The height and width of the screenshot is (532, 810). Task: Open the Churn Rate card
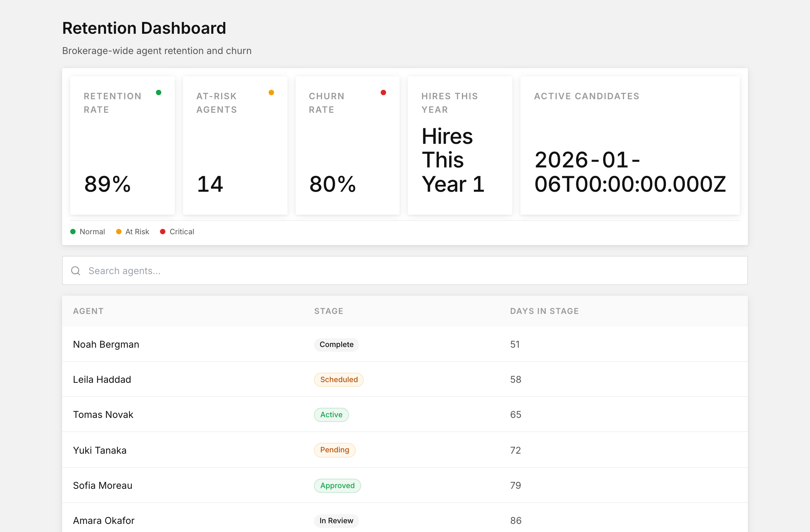click(348, 145)
